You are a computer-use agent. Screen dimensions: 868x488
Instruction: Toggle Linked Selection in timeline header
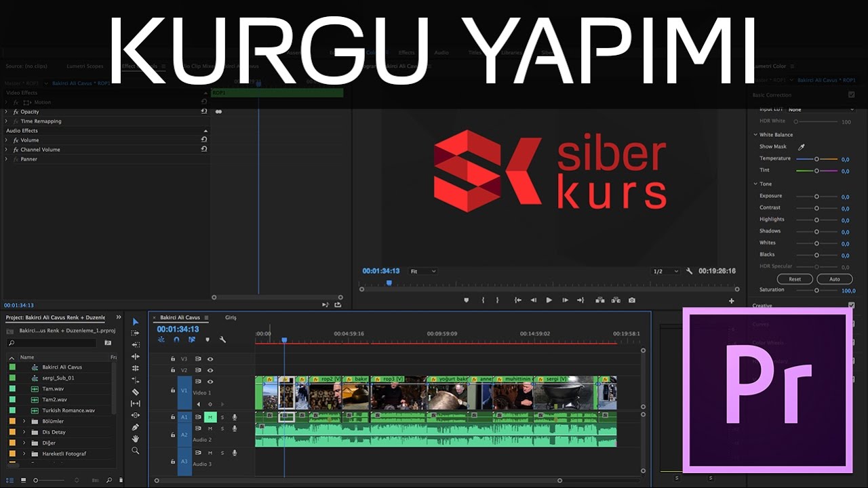(192, 340)
